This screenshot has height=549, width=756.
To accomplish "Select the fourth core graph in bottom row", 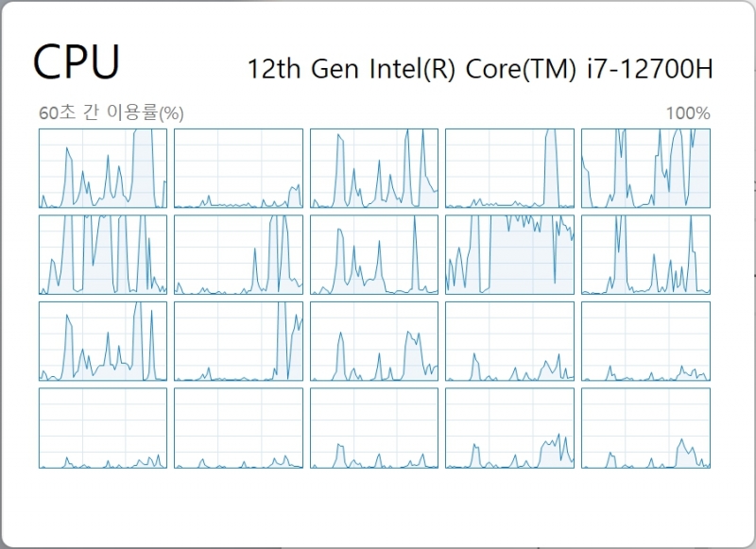I will (509, 428).
